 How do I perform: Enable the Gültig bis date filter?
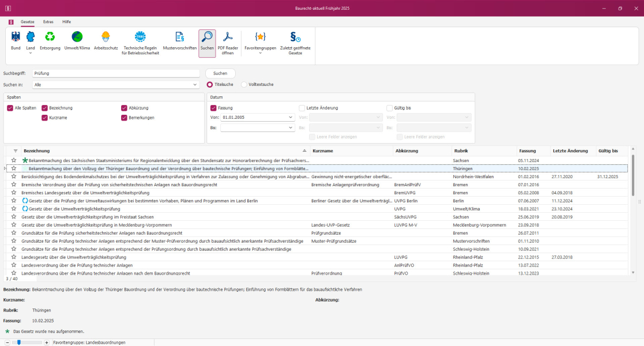(x=389, y=108)
